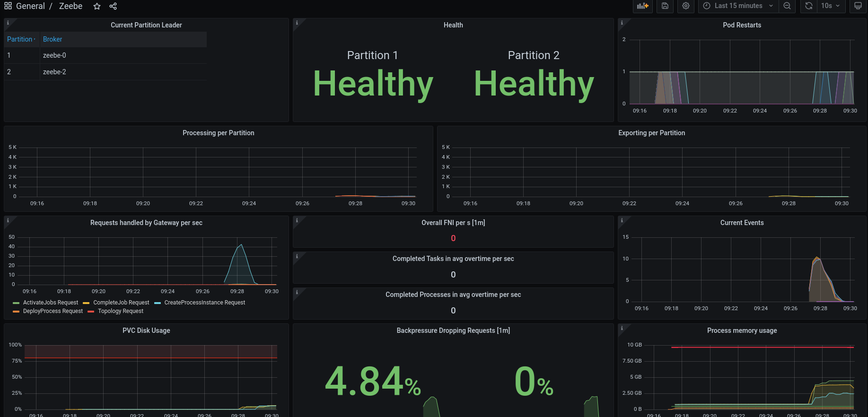Toggle Topology Request legend series
868x417 pixels.
121,311
